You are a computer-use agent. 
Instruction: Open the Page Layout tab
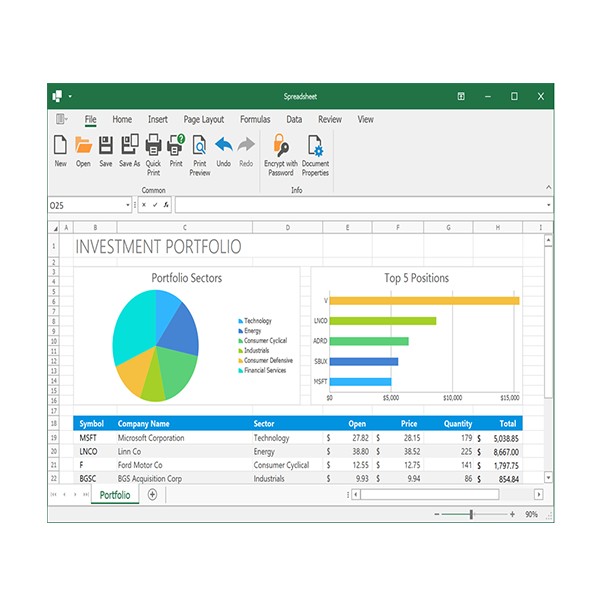click(204, 119)
